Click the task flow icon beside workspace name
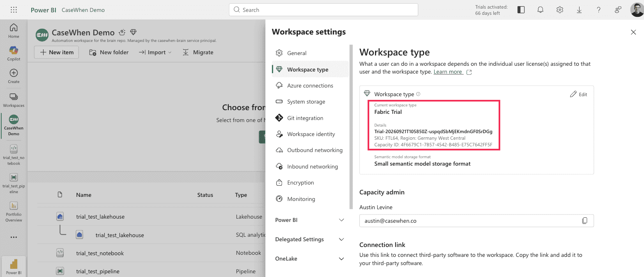 point(122,32)
